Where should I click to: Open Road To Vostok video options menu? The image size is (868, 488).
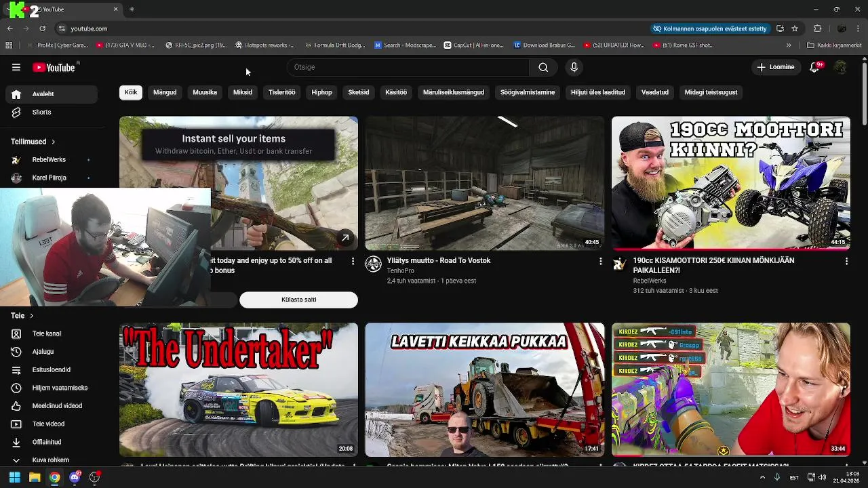(600, 261)
